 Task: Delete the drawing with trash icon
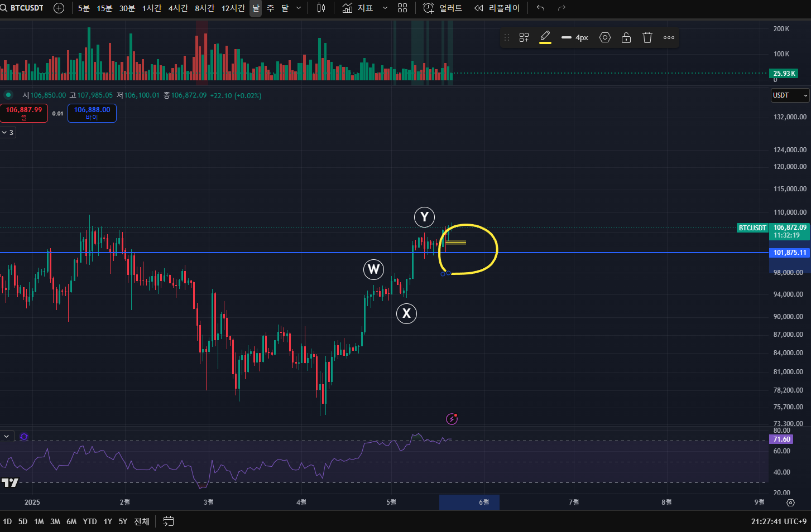click(647, 37)
